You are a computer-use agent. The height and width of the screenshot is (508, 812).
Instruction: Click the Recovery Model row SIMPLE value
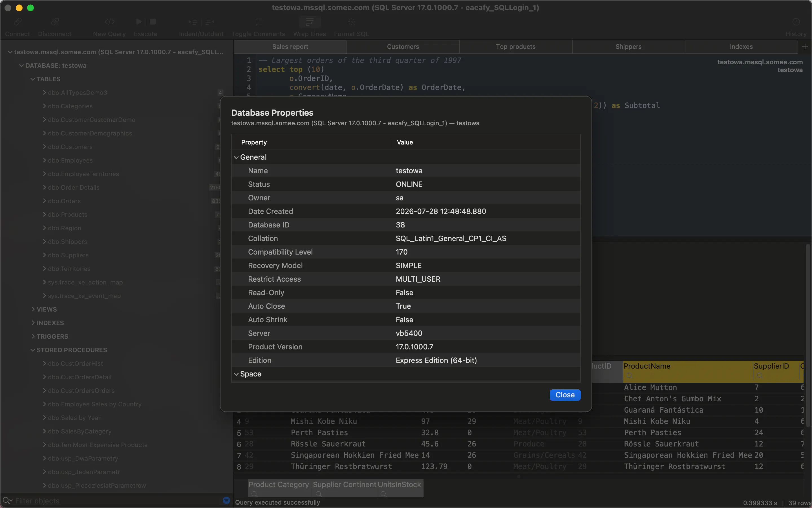[x=409, y=265]
